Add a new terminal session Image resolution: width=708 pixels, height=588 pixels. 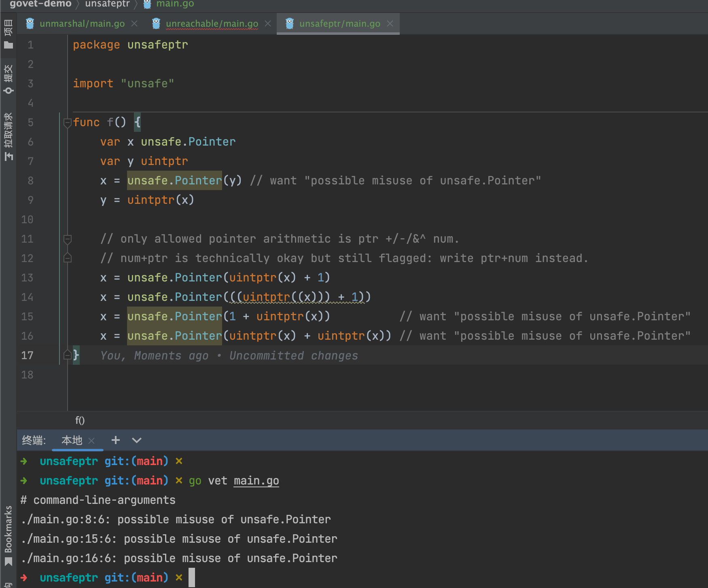(116, 440)
